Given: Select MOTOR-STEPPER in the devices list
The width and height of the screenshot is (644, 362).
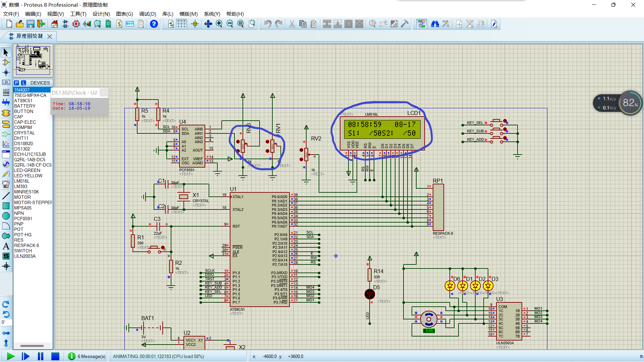Looking at the screenshot, I should [x=33, y=202].
